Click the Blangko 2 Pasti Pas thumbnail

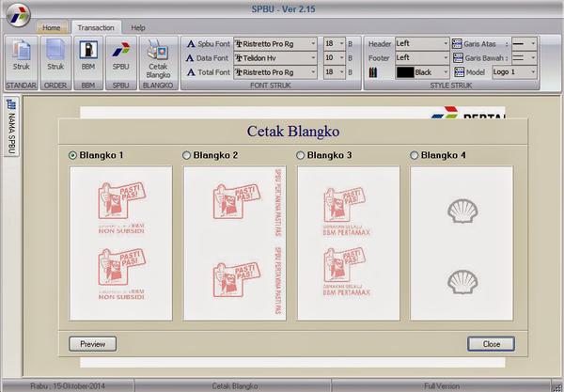coord(235,243)
